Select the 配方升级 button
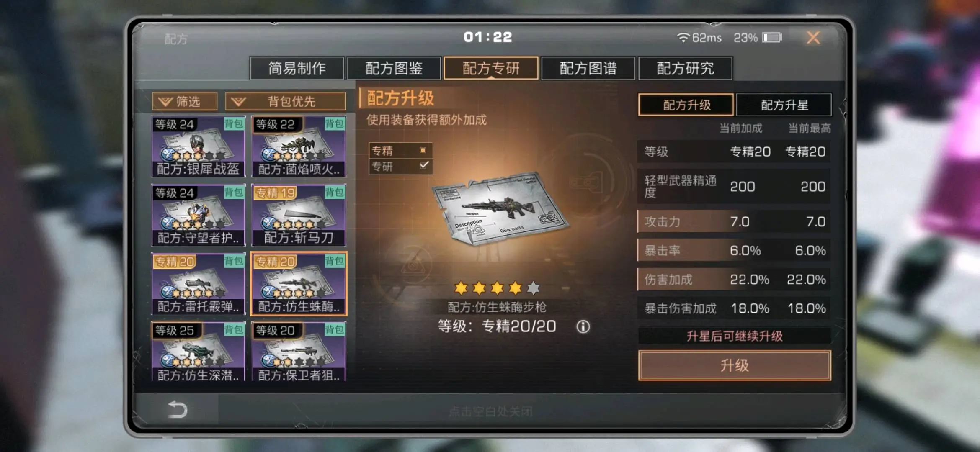This screenshot has height=452, width=980. [x=686, y=105]
